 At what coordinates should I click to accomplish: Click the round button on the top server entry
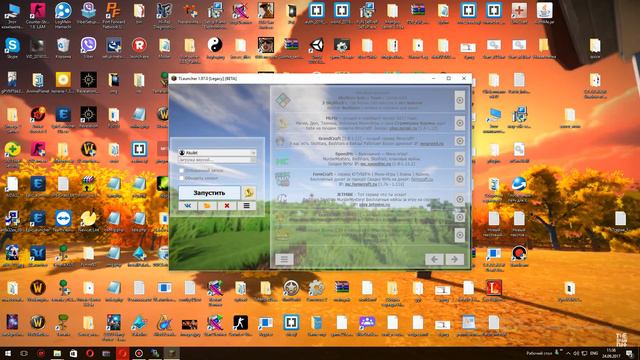pyautogui.click(x=460, y=100)
